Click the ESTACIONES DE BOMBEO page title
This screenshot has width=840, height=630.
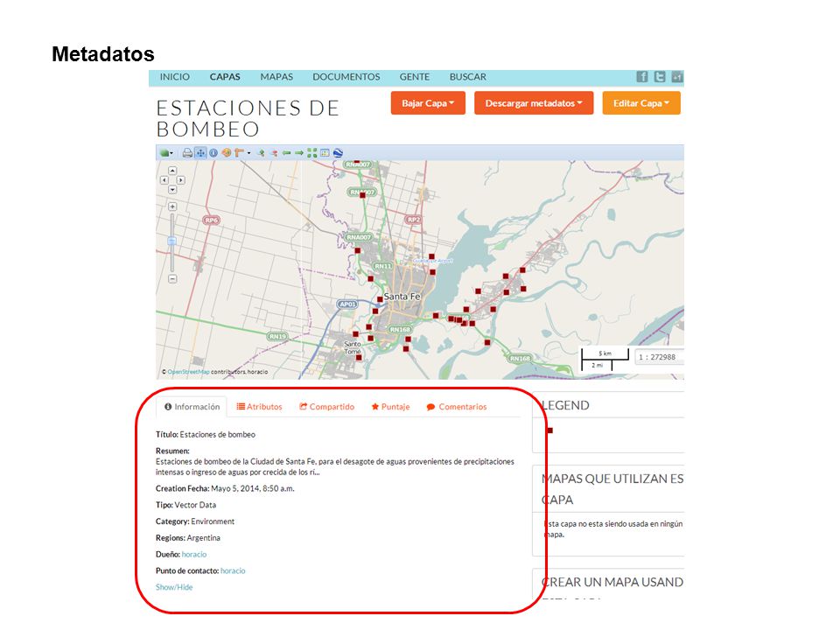pyautogui.click(x=248, y=118)
